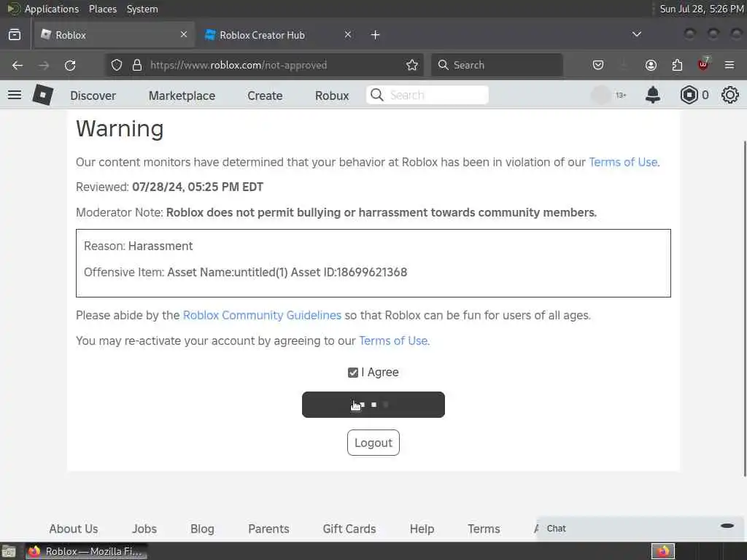The height and width of the screenshot is (560, 747).
Task: View Robux balance icon
Action: [689, 96]
